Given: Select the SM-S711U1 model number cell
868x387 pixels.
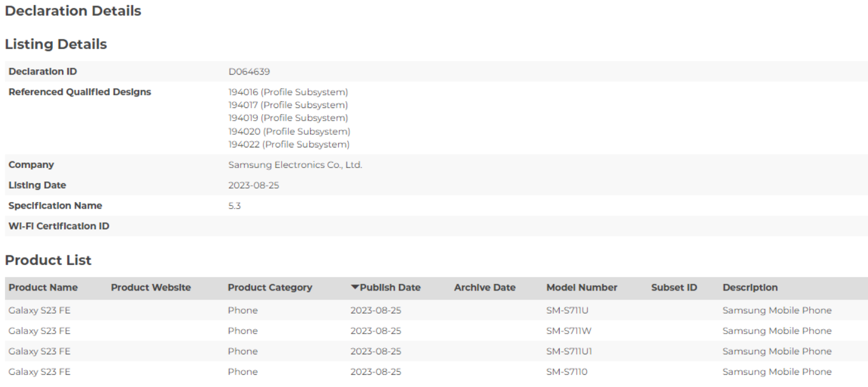Looking at the screenshot, I should (569, 351).
